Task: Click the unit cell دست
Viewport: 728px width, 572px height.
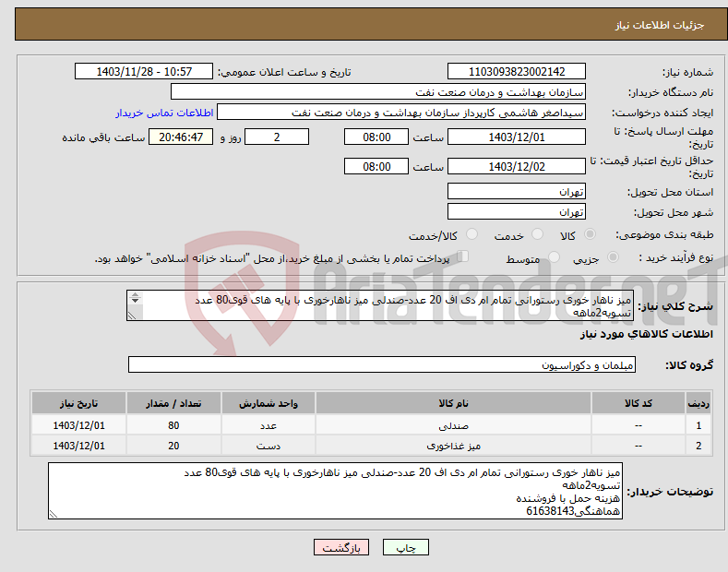Action: click(269, 446)
